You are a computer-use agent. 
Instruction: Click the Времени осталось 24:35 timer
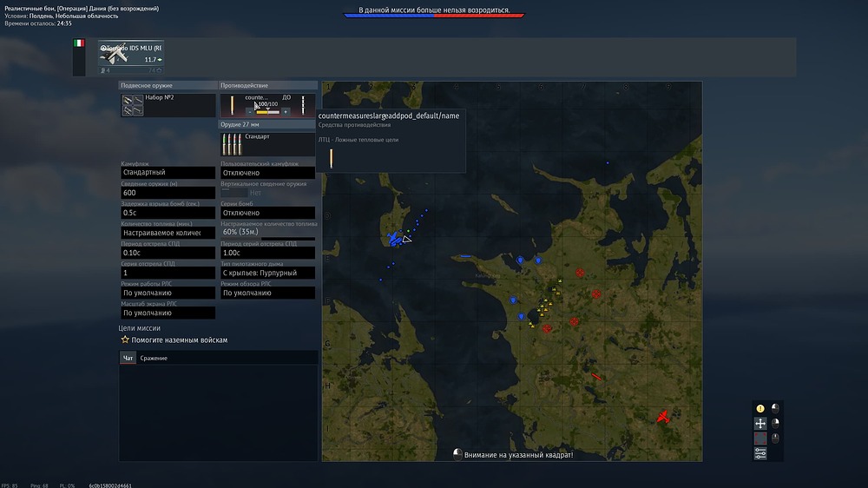pyautogui.click(x=38, y=23)
